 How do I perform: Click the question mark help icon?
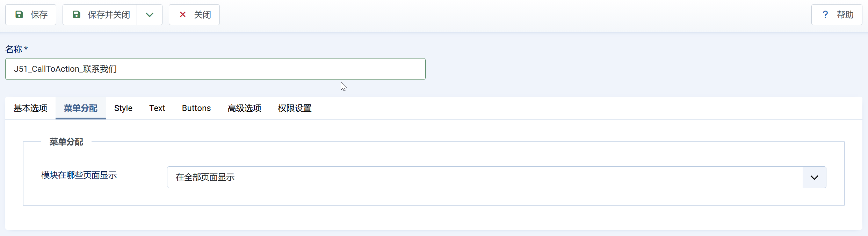tap(825, 15)
